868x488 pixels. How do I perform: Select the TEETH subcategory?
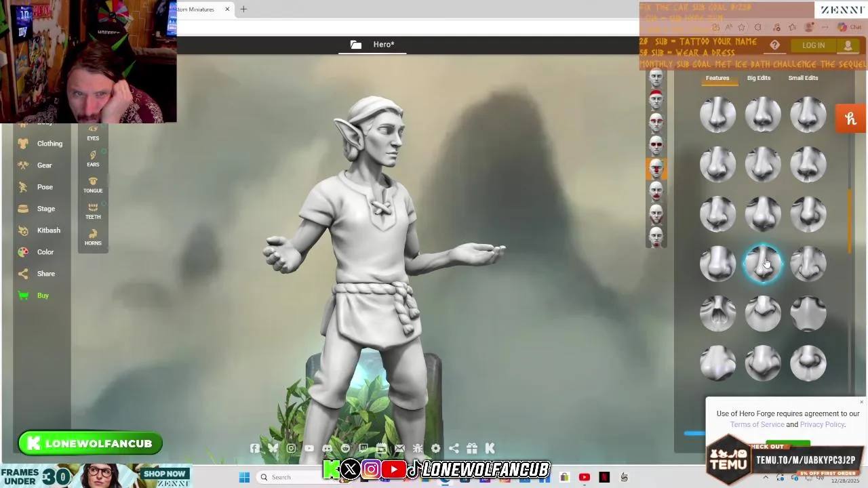93,211
